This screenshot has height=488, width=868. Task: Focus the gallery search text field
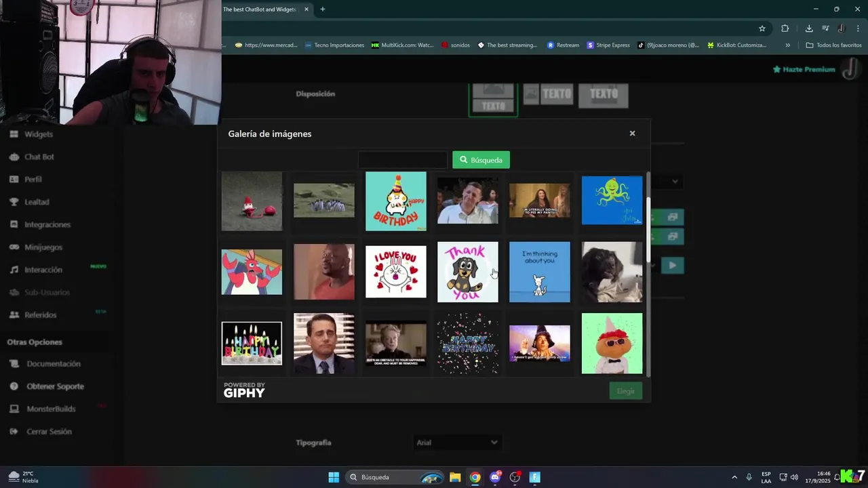point(403,160)
